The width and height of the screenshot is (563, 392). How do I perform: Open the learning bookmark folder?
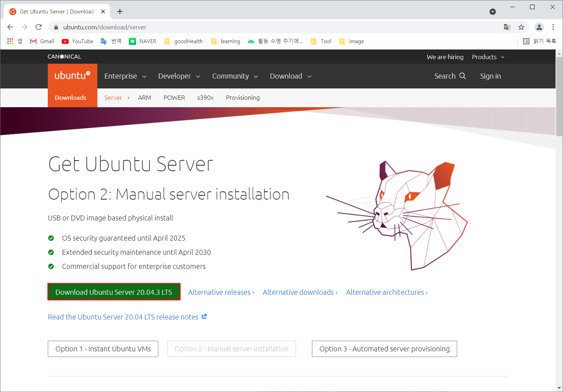click(225, 41)
